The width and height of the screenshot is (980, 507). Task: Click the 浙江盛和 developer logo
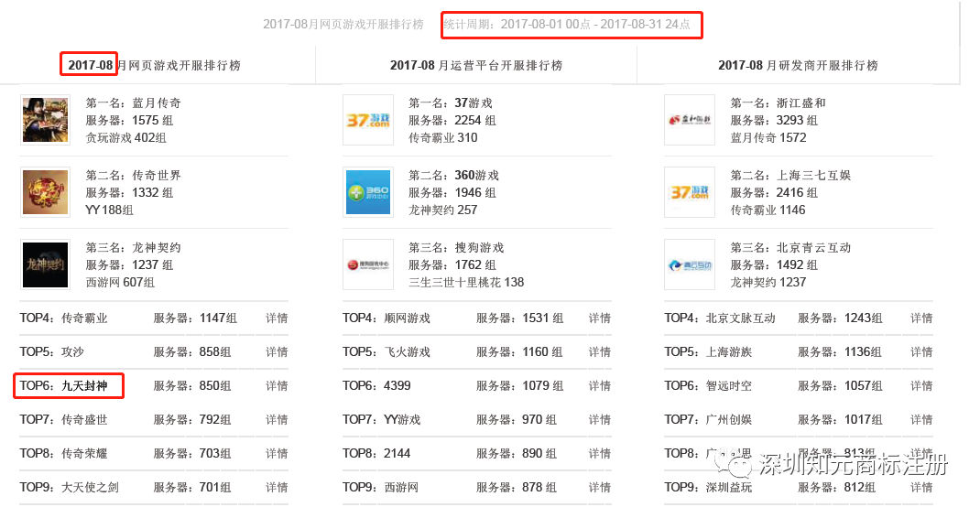(x=691, y=120)
